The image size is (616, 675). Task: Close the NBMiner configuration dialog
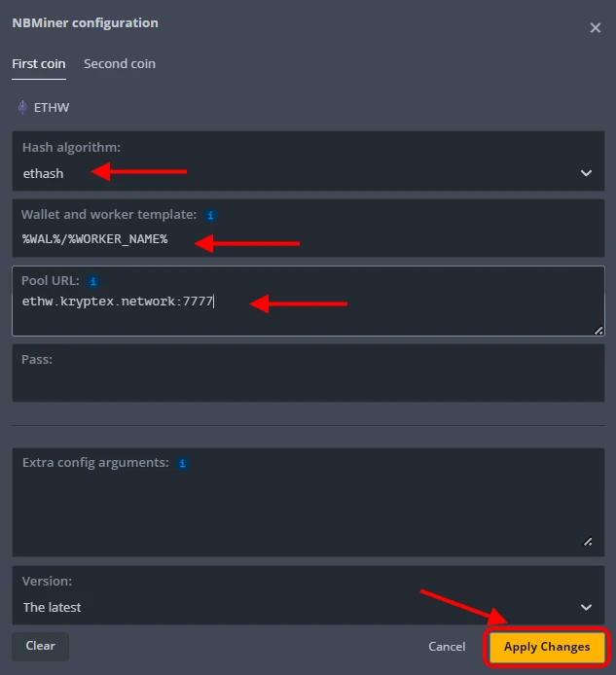pos(596,28)
